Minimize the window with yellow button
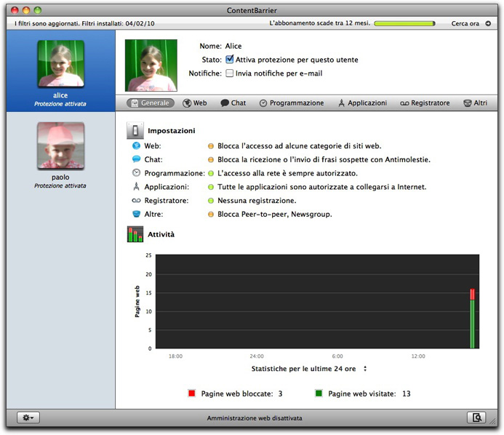504x435 pixels. (26, 10)
